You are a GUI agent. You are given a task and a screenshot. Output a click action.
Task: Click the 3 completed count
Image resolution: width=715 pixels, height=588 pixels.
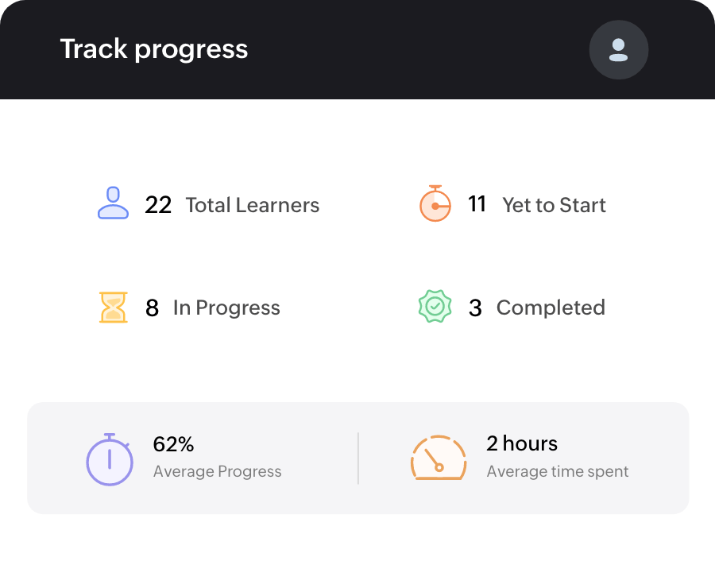pyautogui.click(x=475, y=308)
